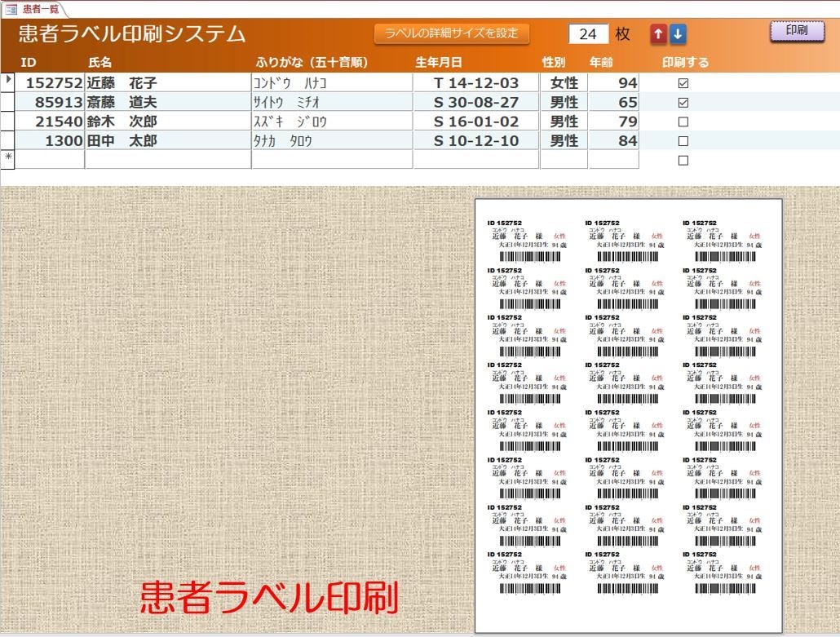
Task: Click the label count field showing 24
Action: pyautogui.click(x=588, y=34)
